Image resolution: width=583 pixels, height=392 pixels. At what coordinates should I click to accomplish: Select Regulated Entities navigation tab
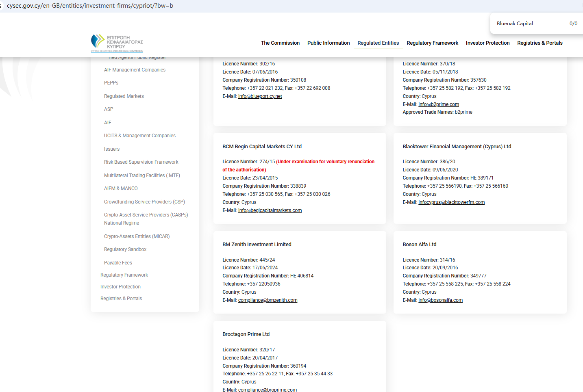tap(378, 43)
